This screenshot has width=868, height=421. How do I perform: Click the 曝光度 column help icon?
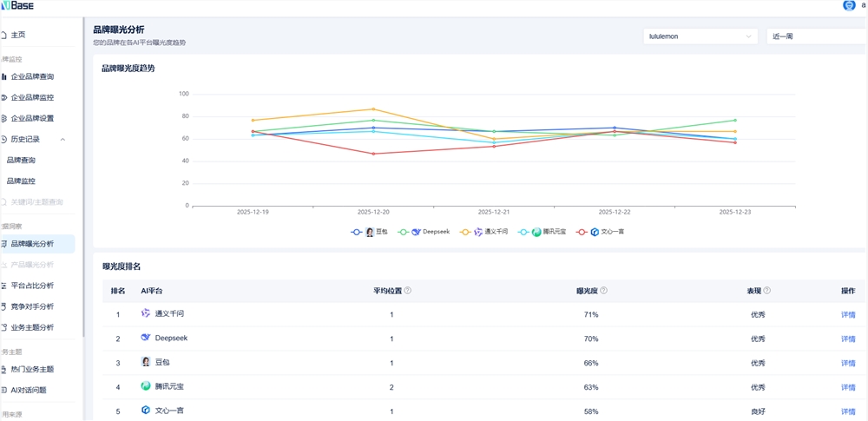pos(603,291)
